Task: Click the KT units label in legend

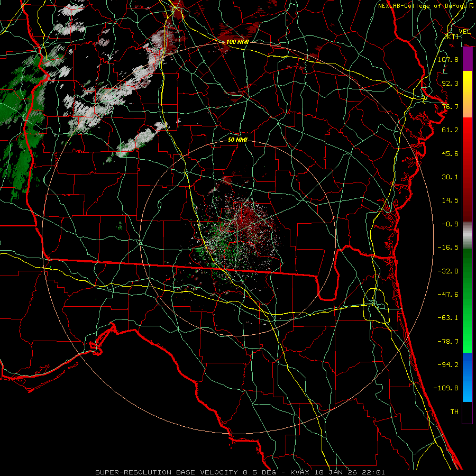Action: click(452, 36)
